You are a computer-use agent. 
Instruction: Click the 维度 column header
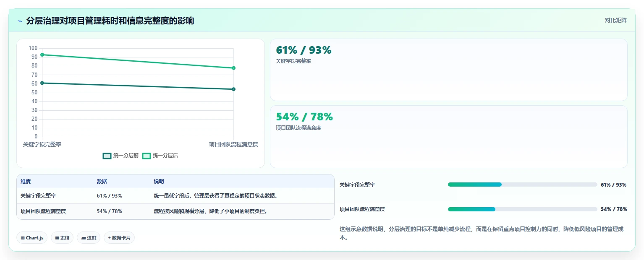(x=26, y=182)
